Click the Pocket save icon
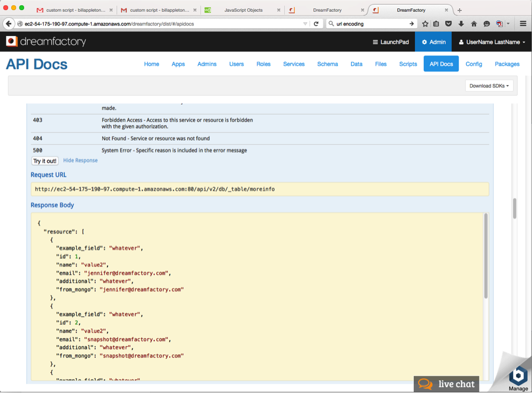The image size is (532, 393). tap(449, 24)
